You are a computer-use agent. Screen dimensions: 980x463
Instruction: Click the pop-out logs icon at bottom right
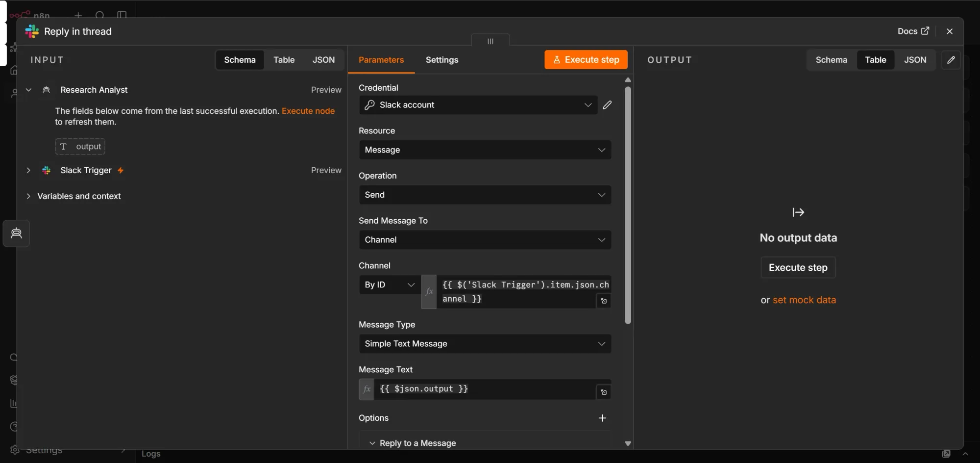click(946, 454)
